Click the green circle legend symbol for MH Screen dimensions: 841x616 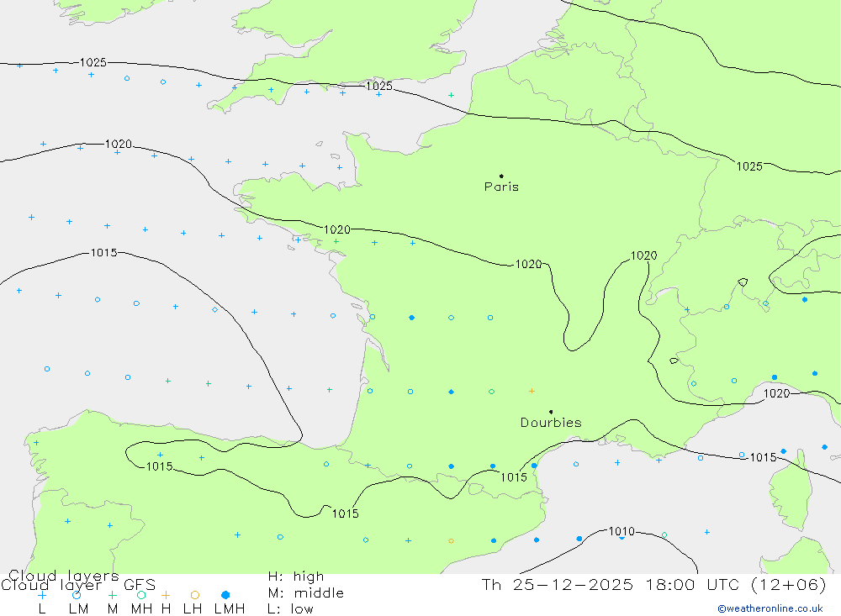tap(141, 595)
